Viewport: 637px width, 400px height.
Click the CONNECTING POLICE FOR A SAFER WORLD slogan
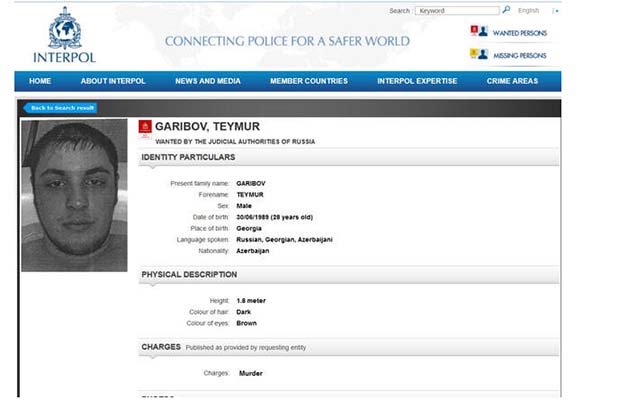[x=287, y=41]
